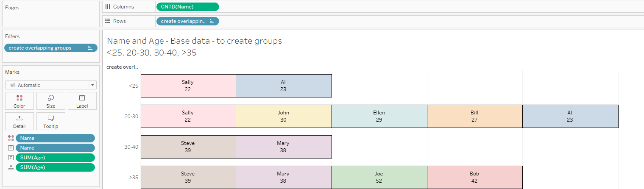The height and width of the screenshot is (189, 644).
Task: Open the Detail marks card
Action: tap(19, 121)
